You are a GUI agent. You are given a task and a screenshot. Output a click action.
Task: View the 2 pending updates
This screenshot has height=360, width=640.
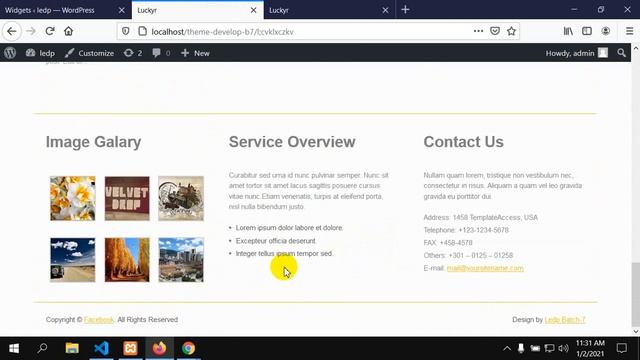[133, 53]
